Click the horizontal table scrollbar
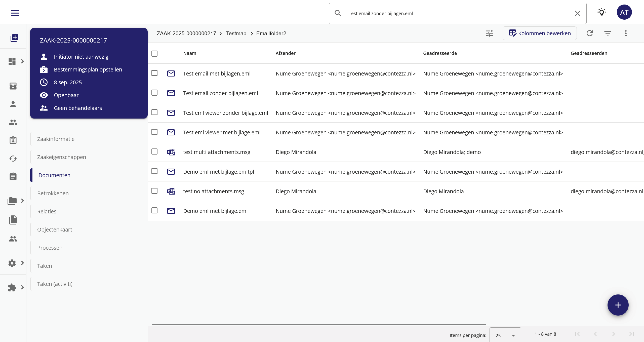 pyautogui.click(x=319, y=324)
